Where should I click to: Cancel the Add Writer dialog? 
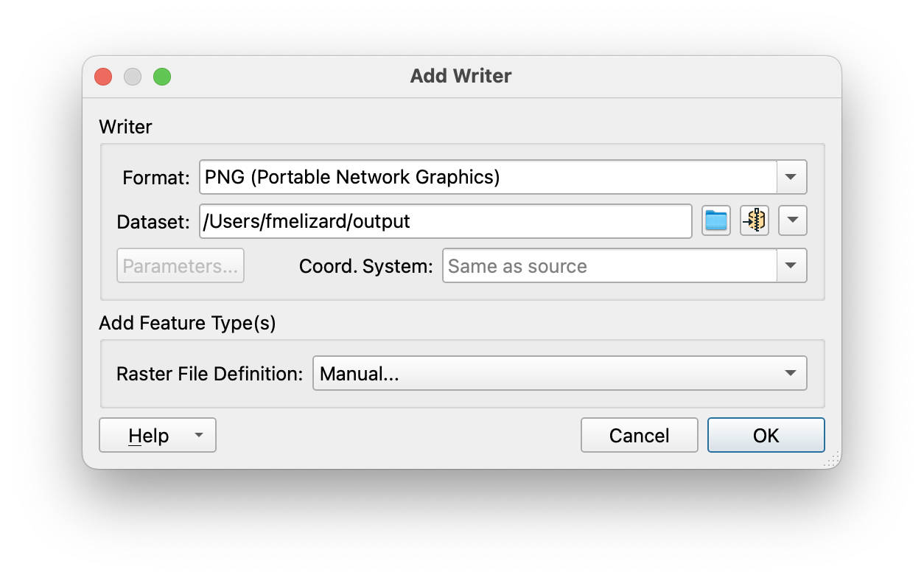[x=639, y=435]
